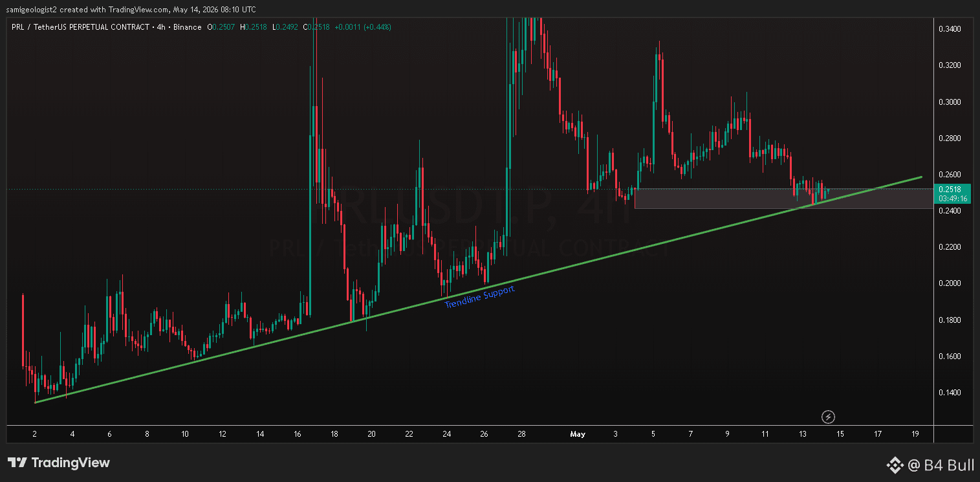The width and height of the screenshot is (980, 482).
Task: Click the date label 10 on the time axis
Action: (185, 434)
